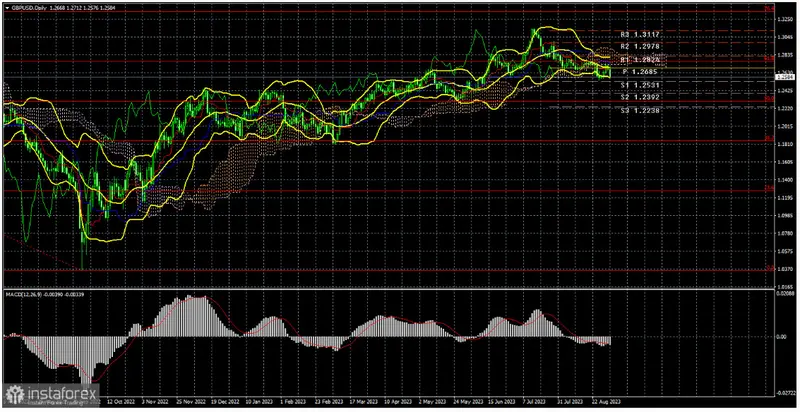The height and width of the screenshot is (412, 800).
Task: Select the R2 1.2978 resistance label
Action: point(640,46)
